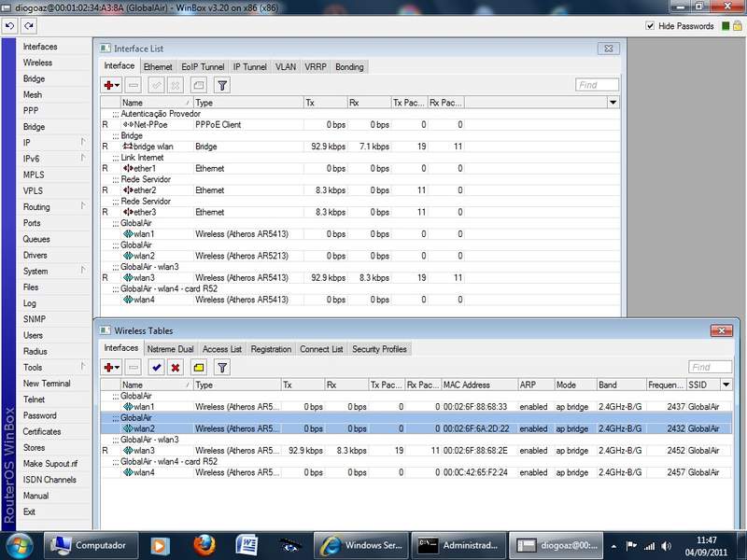Open Word from the taskbar
Viewport: 747px width, 560px height.
coord(247,546)
